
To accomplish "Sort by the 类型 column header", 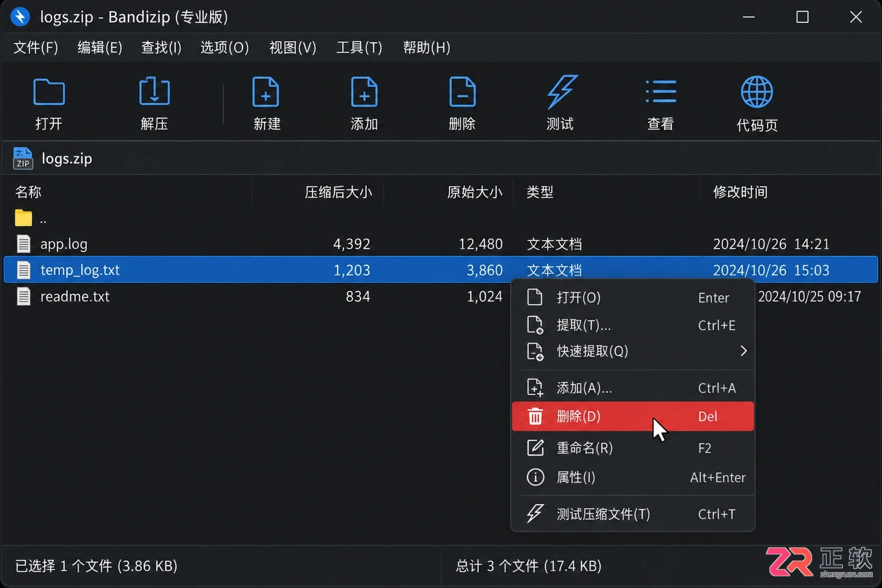I will click(x=540, y=192).
